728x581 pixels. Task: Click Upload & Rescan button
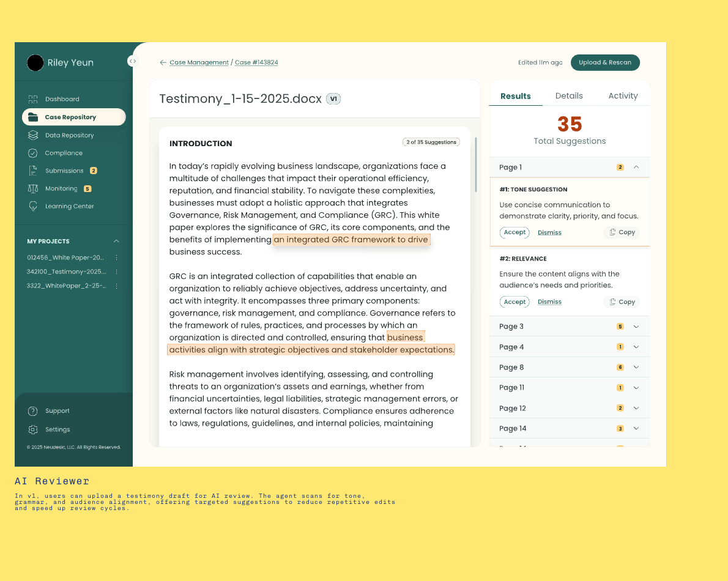(605, 62)
